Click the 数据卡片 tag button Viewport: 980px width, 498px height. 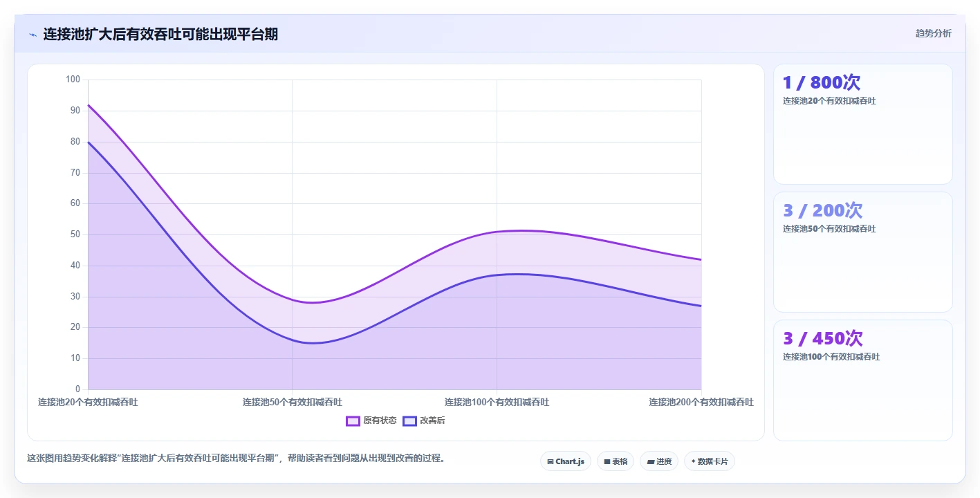pos(710,461)
